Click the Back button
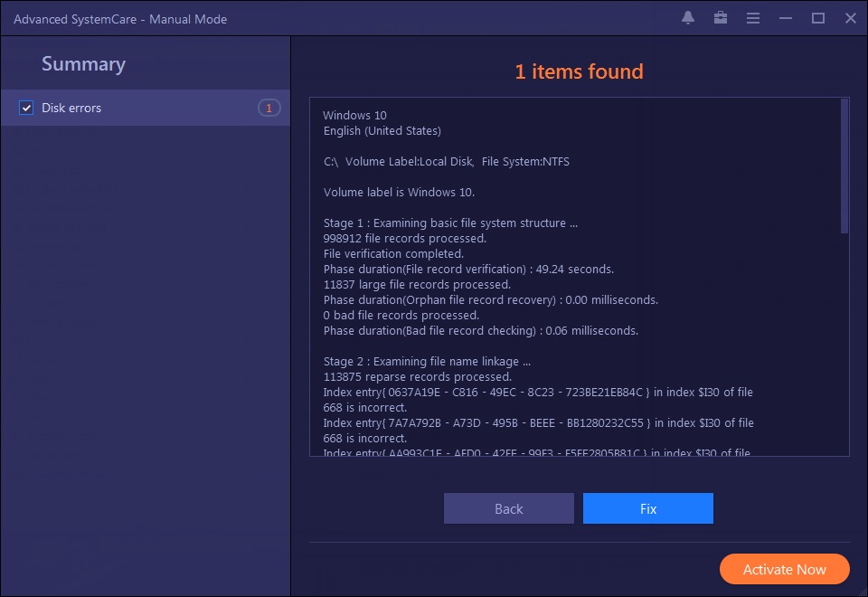Viewport: 868px width, 597px height. [509, 508]
